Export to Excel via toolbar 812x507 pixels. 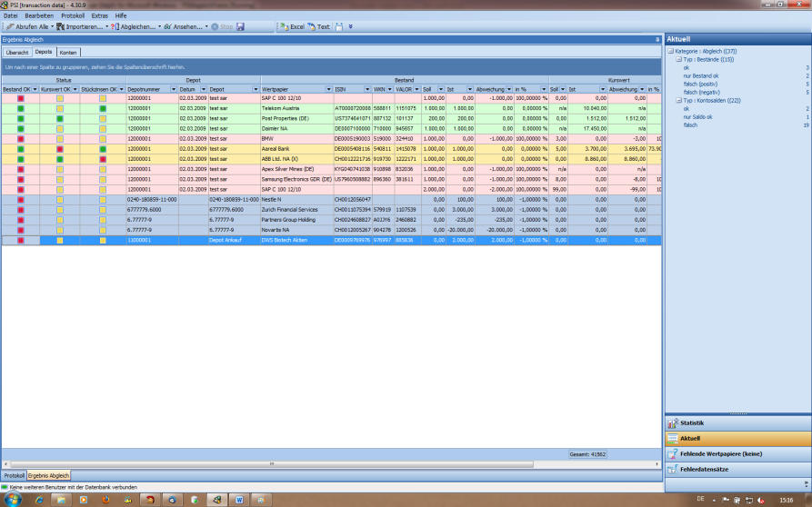[292, 26]
